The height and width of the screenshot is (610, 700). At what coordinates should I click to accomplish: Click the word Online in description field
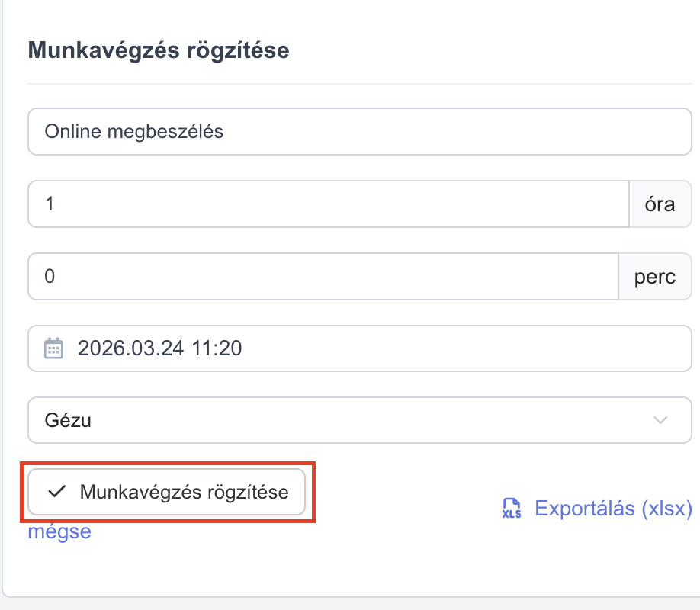click(x=73, y=132)
